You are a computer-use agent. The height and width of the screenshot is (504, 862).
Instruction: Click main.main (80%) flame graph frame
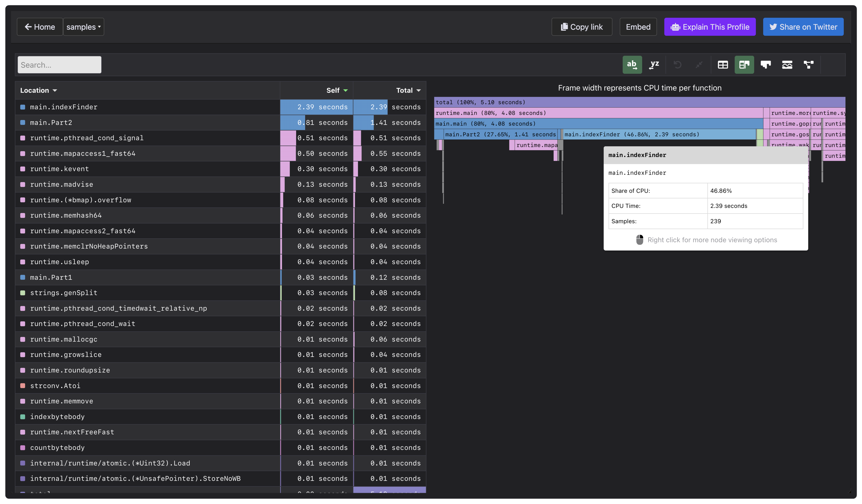[x=599, y=123]
